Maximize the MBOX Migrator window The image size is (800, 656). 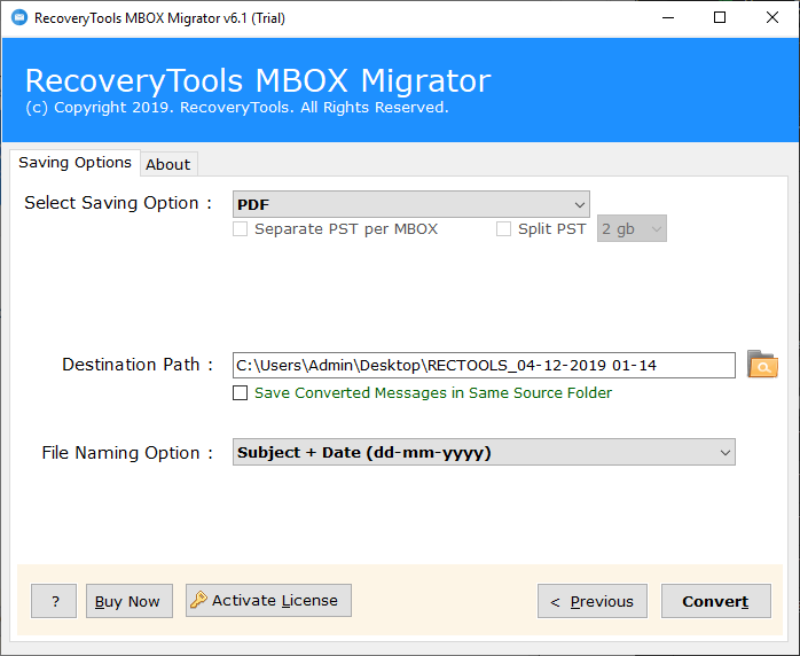pos(720,18)
